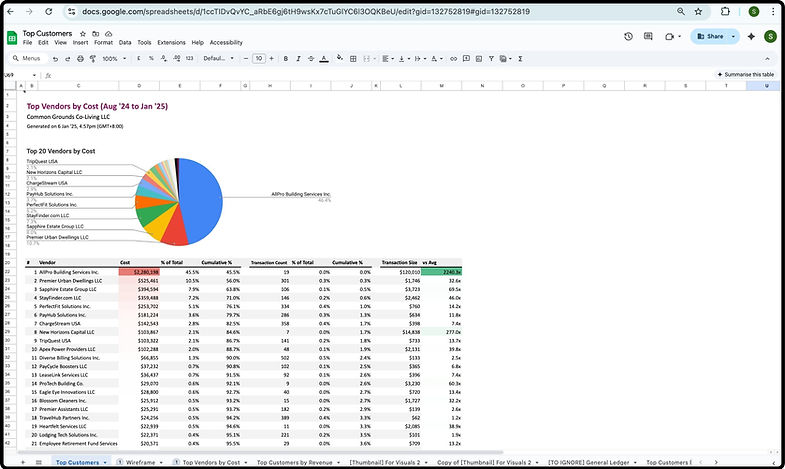The width and height of the screenshot is (785, 469).
Task: Open [TO IGNORE] General Ledger tab
Action: coord(588,462)
